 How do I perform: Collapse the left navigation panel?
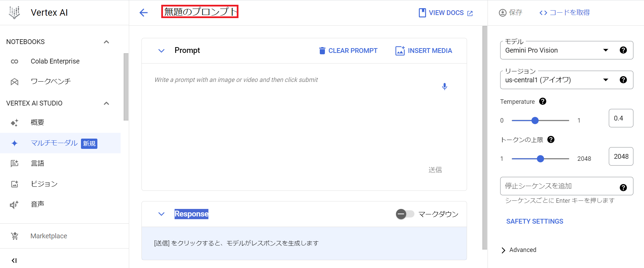(x=14, y=260)
